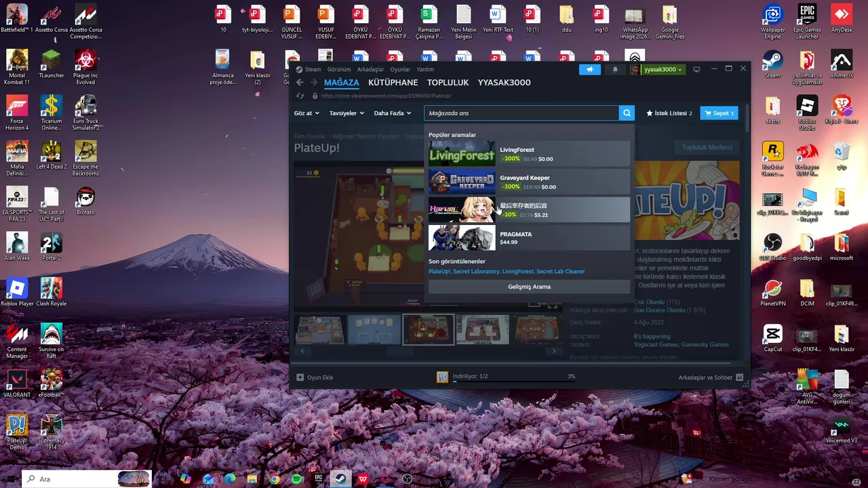Open the Steam announcements megaphone button
This screenshot has height=488, width=868.
[590, 69]
